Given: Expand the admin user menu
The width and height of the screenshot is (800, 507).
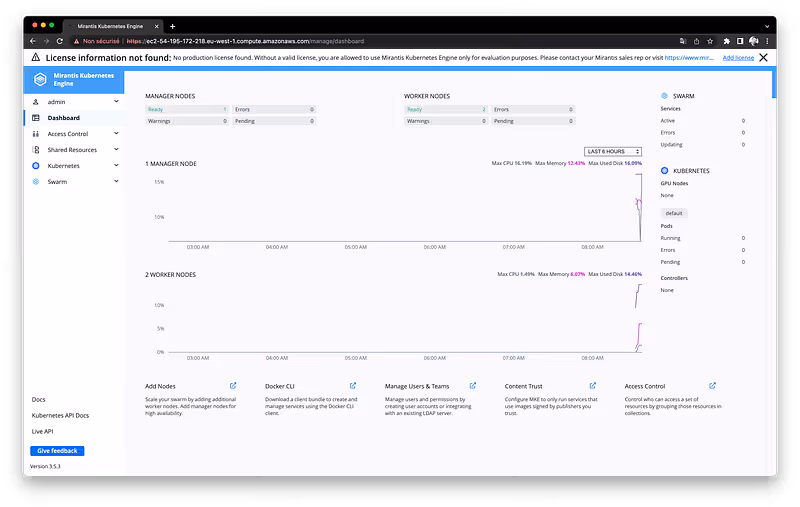Looking at the screenshot, I should (116, 102).
